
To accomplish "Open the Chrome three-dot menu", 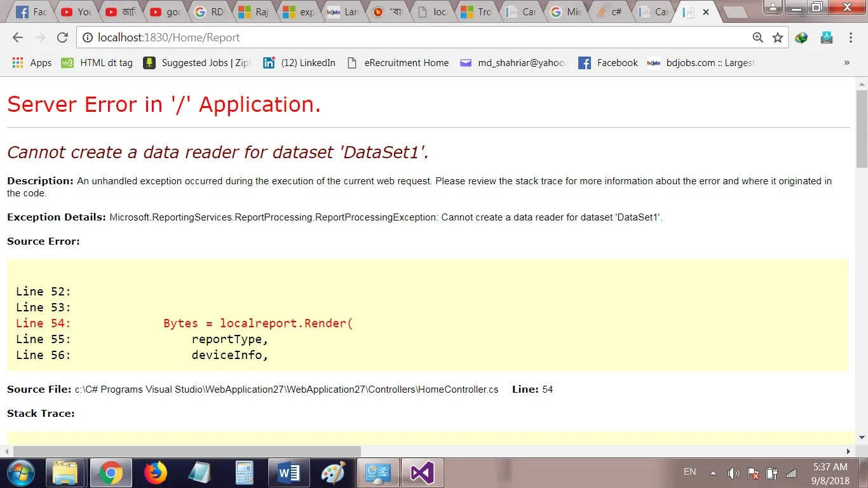I will click(x=851, y=37).
